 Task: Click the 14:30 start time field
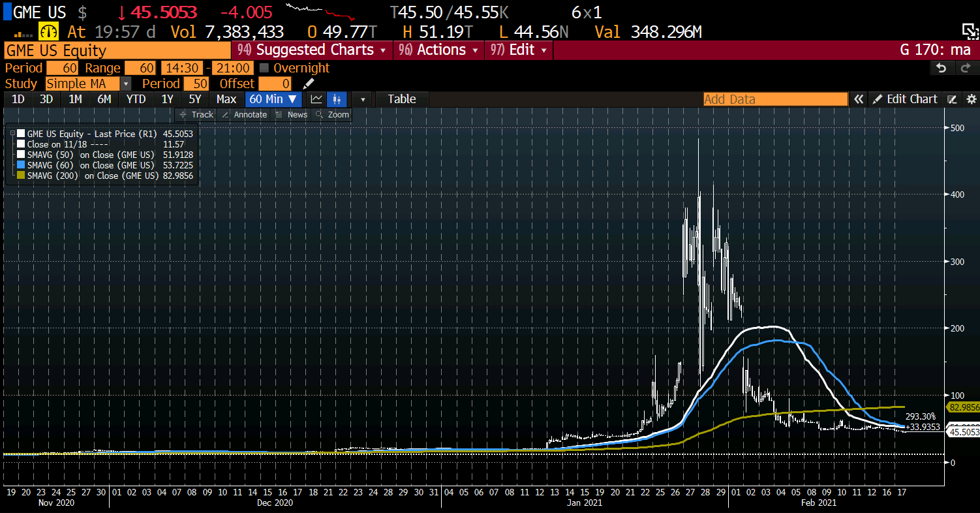click(x=182, y=68)
